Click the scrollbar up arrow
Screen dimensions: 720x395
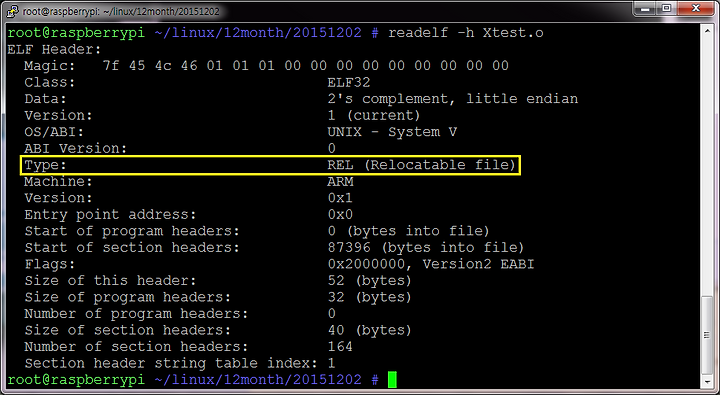click(x=707, y=30)
